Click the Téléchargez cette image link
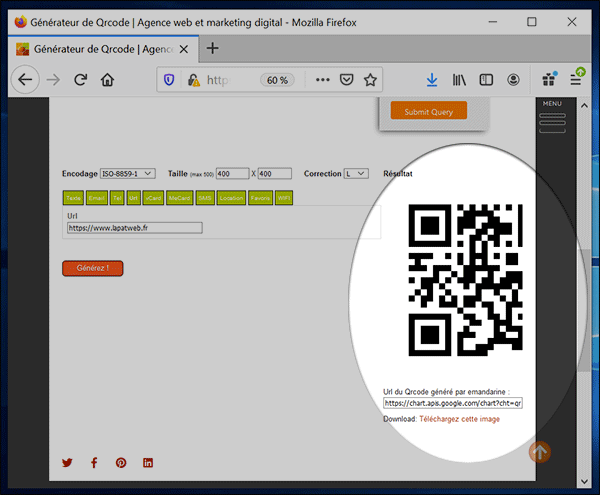Screen dimensions: 600x495 pyautogui.click(x=460, y=419)
